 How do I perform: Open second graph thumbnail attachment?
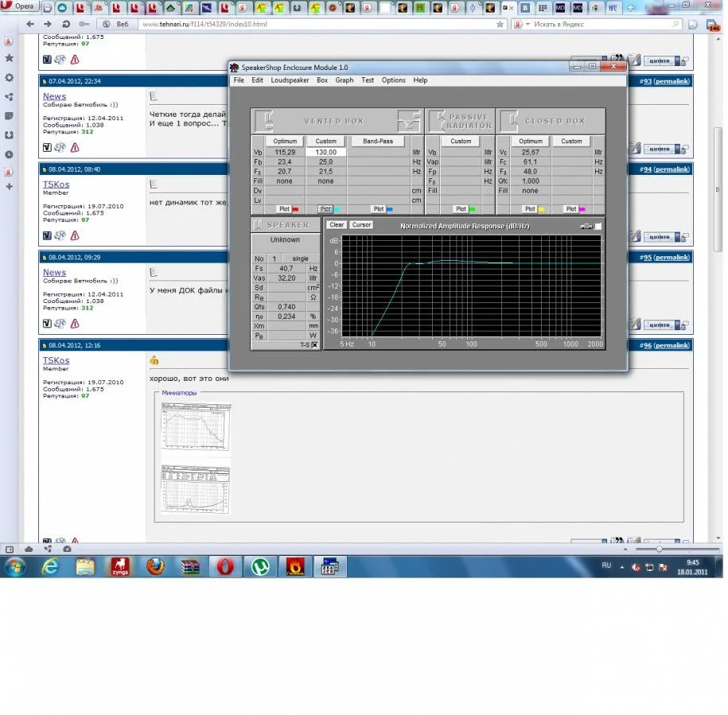[x=196, y=489]
